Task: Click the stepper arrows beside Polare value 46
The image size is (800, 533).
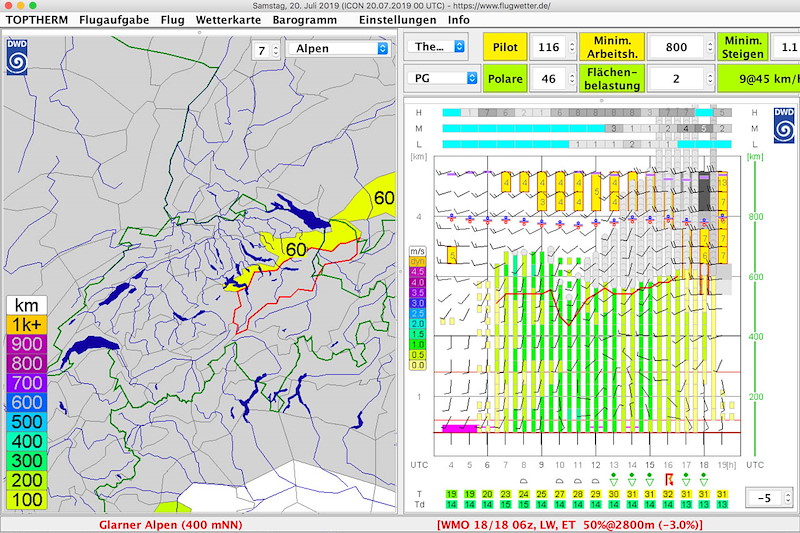Action: (571, 79)
